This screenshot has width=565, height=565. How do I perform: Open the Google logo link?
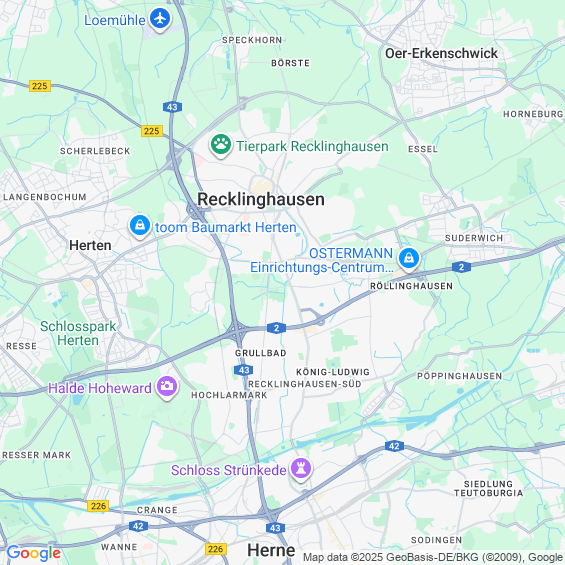click(x=34, y=553)
